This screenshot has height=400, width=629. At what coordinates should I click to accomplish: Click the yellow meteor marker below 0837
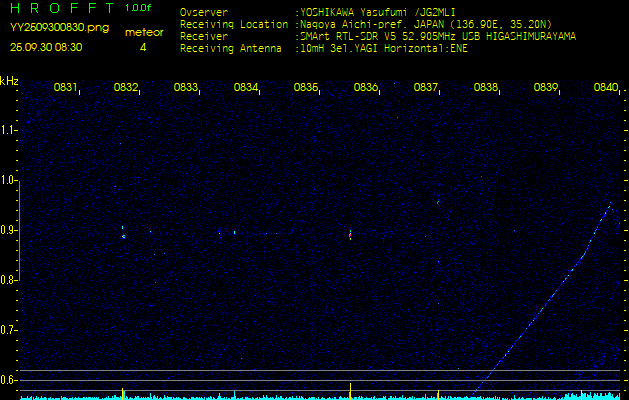pyautogui.click(x=438, y=394)
